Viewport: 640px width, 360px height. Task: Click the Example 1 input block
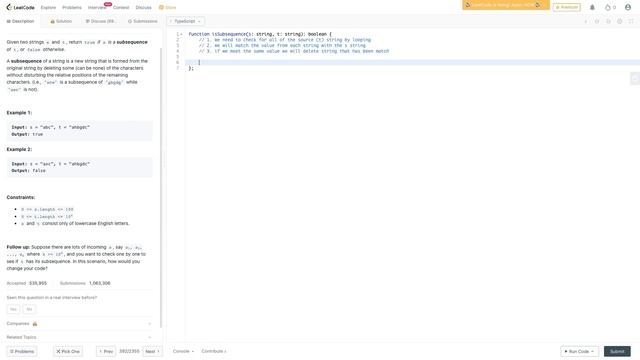pyautogui.click(x=80, y=131)
